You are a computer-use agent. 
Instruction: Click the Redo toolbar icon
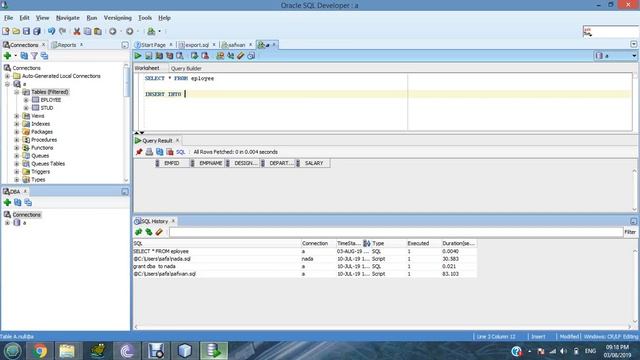point(62,31)
